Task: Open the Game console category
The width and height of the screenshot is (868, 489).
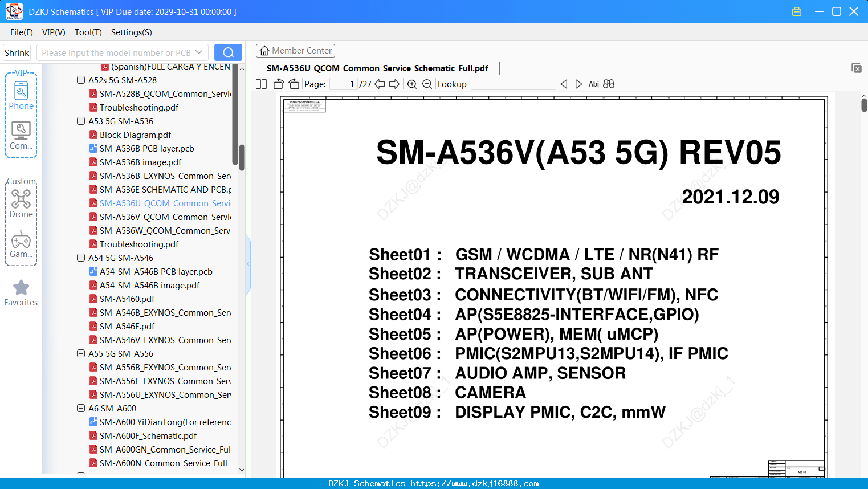Action: [x=21, y=244]
